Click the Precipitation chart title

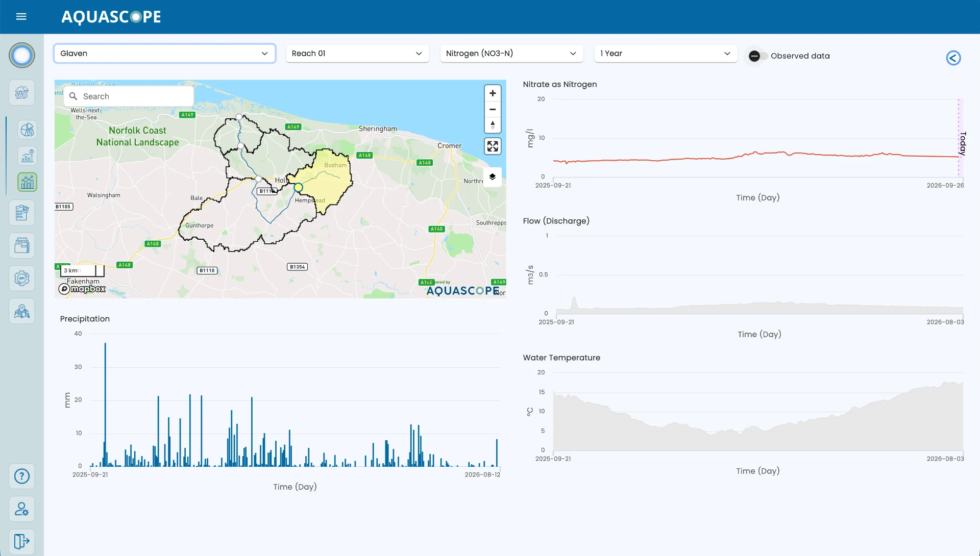point(85,319)
